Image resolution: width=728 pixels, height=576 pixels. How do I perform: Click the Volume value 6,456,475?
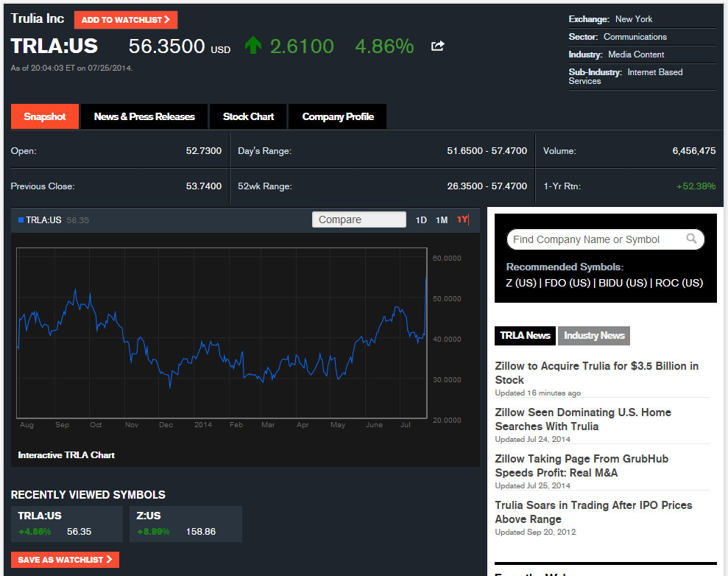[694, 151]
